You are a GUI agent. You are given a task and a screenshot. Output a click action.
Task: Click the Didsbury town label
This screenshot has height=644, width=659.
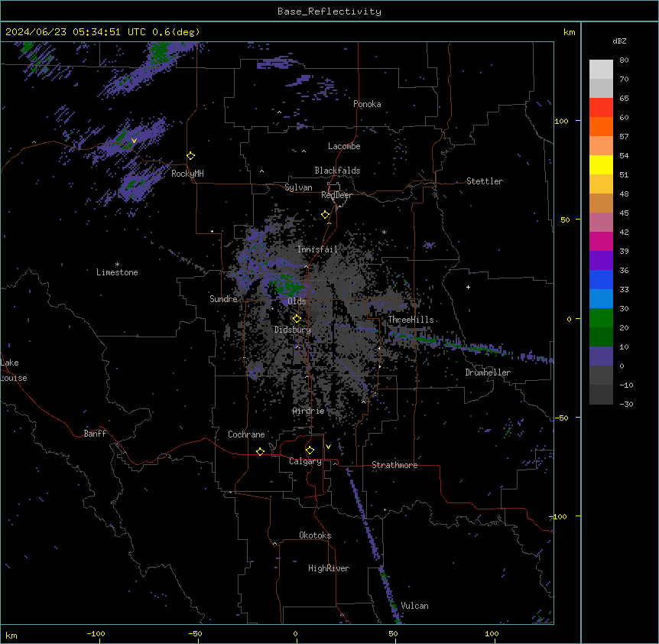293,330
